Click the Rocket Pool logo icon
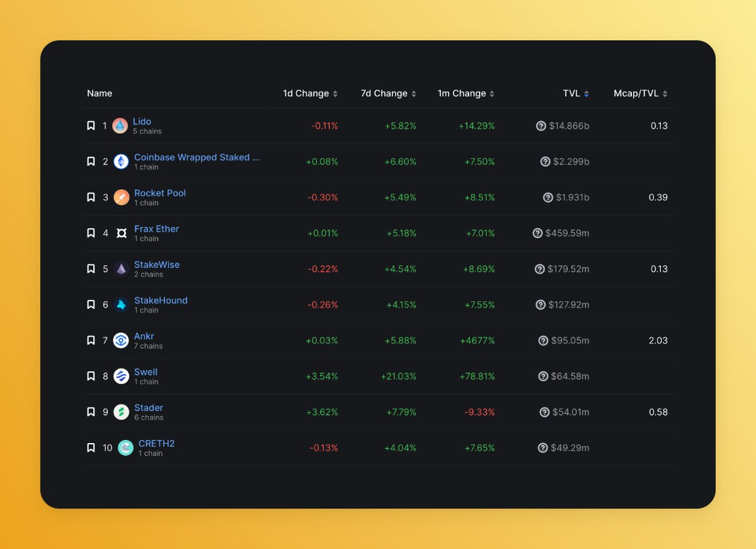Image resolution: width=756 pixels, height=549 pixels. point(121,197)
